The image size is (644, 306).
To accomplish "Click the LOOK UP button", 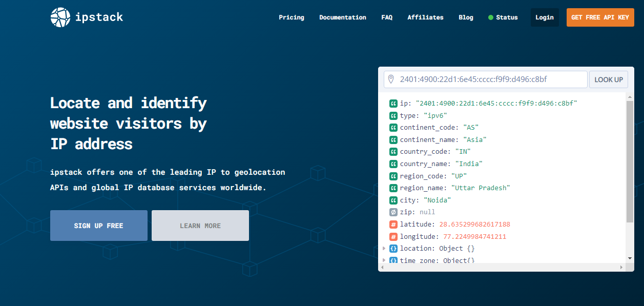I will (x=608, y=79).
